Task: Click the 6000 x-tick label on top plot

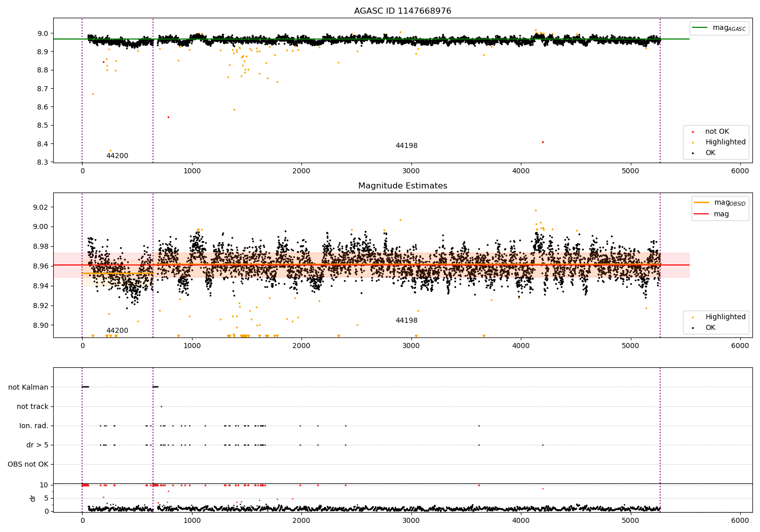Action: tap(740, 171)
